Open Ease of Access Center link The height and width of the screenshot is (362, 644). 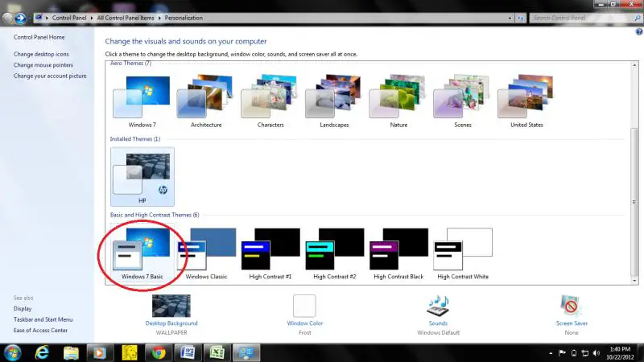pyautogui.click(x=40, y=331)
